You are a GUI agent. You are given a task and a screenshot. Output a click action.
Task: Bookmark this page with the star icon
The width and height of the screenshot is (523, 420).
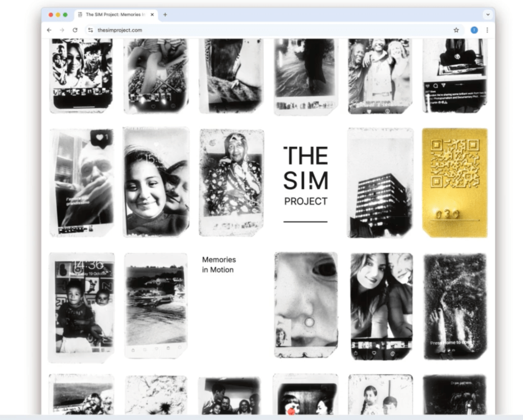(x=456, y=30)
